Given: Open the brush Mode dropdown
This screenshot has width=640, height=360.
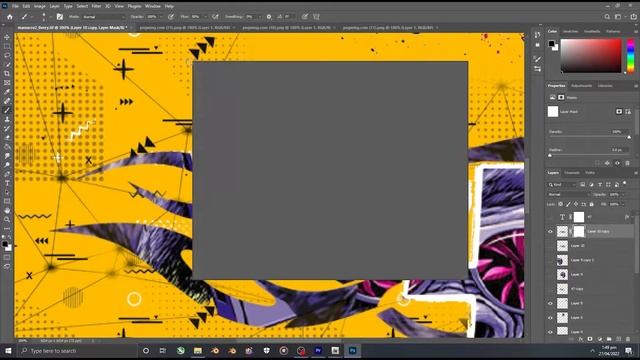Looking at the screenshot, I should [104, 17].
